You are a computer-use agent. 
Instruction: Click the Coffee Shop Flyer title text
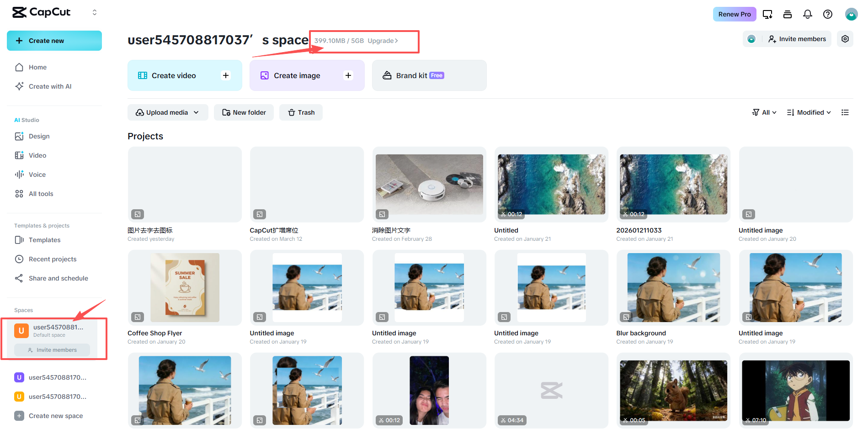pyautogui.click(x=154, y=333)
